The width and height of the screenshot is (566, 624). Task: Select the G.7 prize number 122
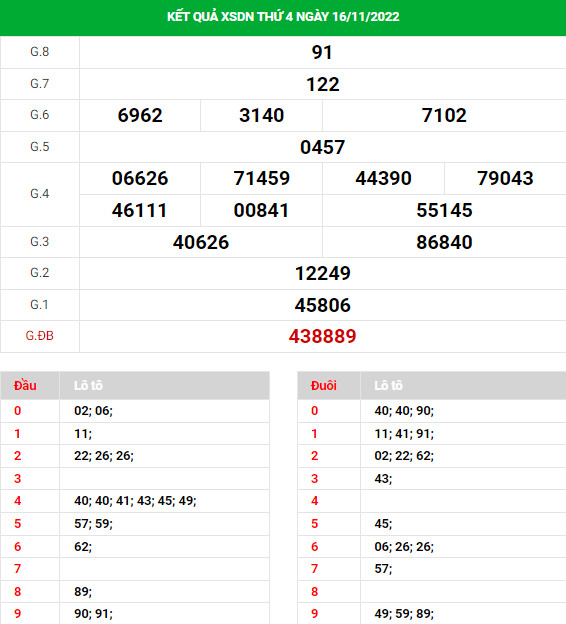click(323, 84)
